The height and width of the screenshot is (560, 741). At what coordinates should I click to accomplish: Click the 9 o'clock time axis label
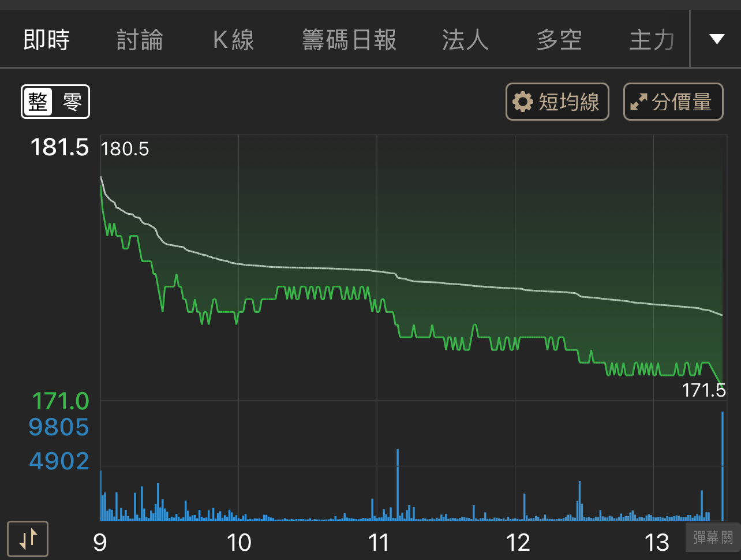pyautogui.click(x=100, y=543)
